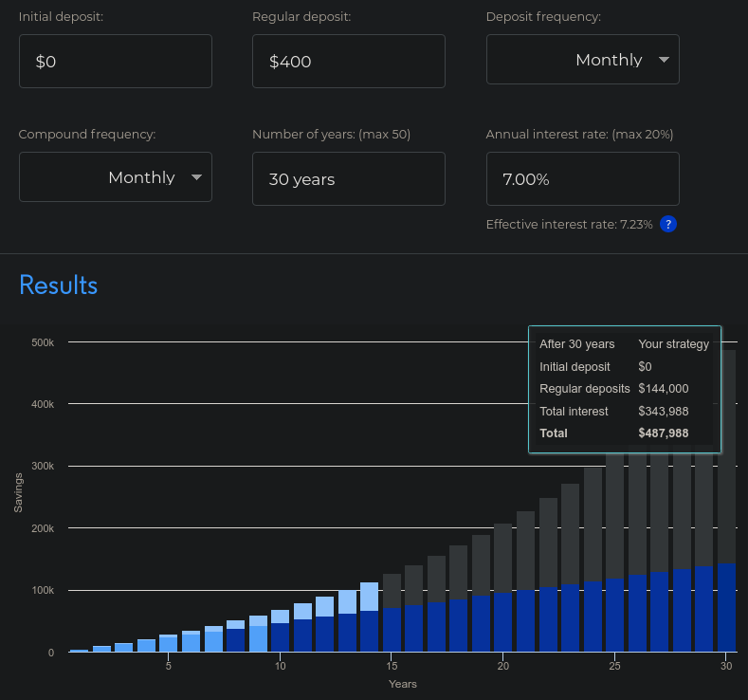Select the year 20 dark blue deposit bar
The image size is (748, 700).
(x=502, y=622)
